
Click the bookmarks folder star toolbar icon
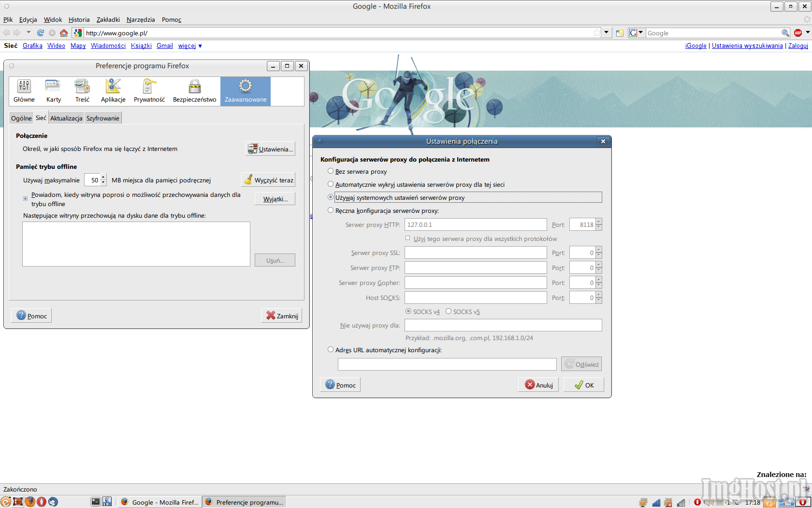(x=620, y=33)
